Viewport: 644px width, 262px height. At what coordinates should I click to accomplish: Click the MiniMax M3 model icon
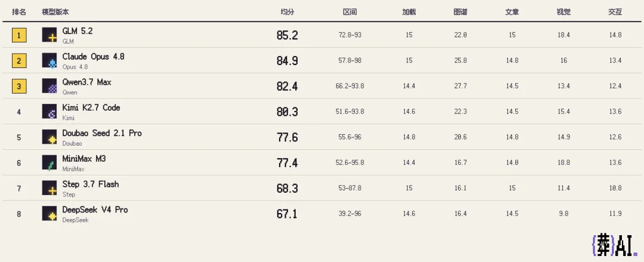[x=49, y=162]
